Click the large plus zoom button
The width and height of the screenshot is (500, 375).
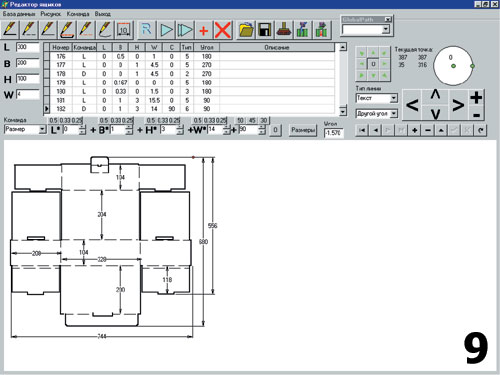[476, 97]
